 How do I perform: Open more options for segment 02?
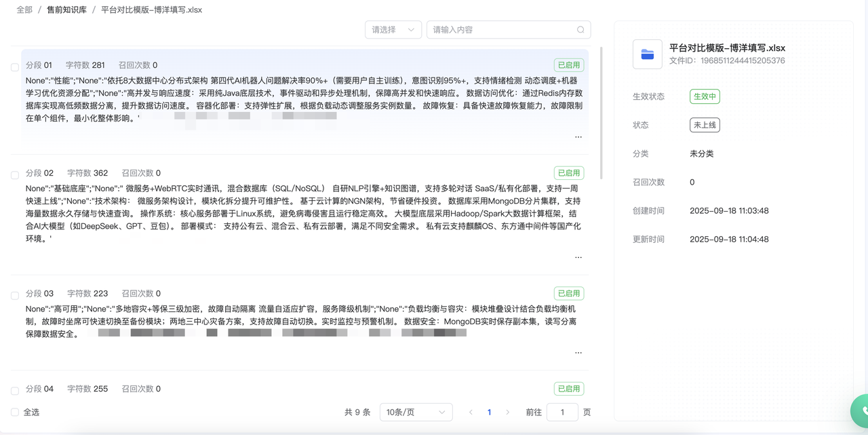[578, 257]
